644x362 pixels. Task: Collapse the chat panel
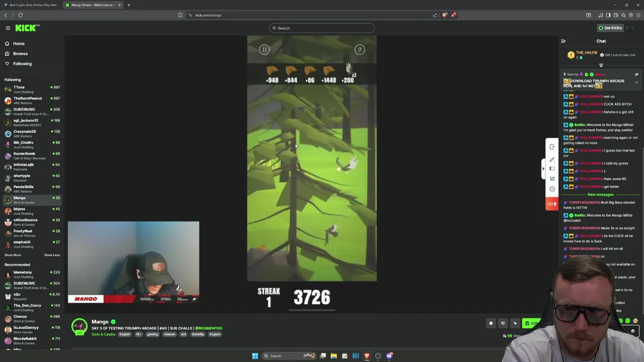coord(563,41)
